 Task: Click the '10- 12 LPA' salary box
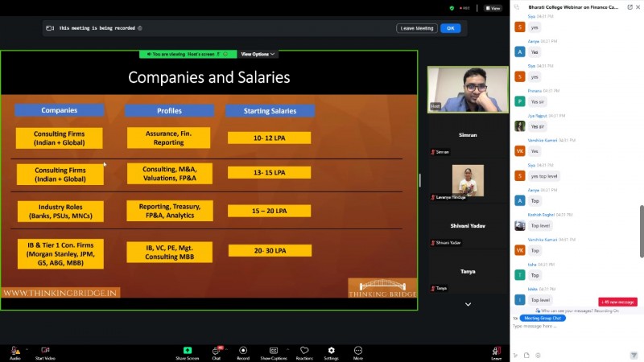tap(269, 138)
